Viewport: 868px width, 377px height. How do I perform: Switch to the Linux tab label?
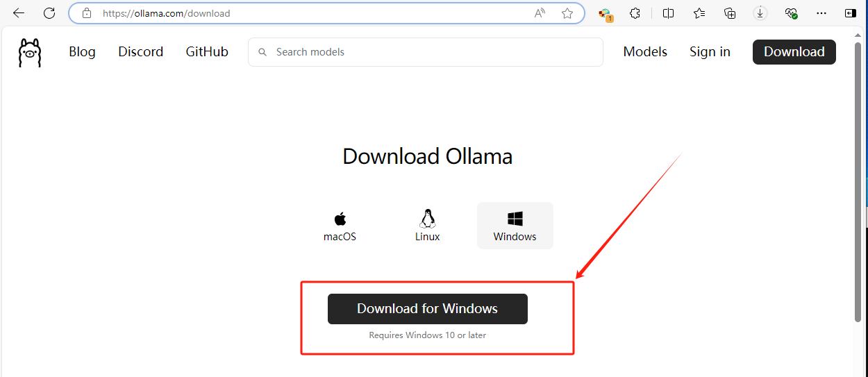428,237
